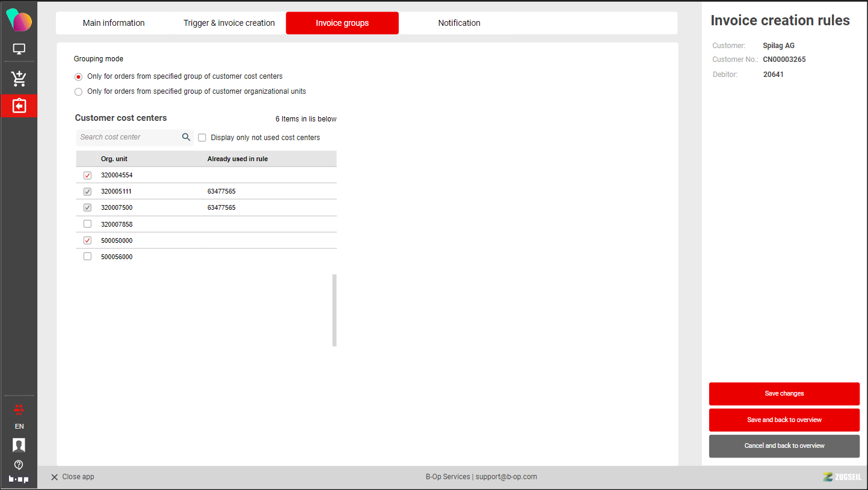The image size is (868, 490).
Task: Focus the Search cost center field
Action: 129,137
